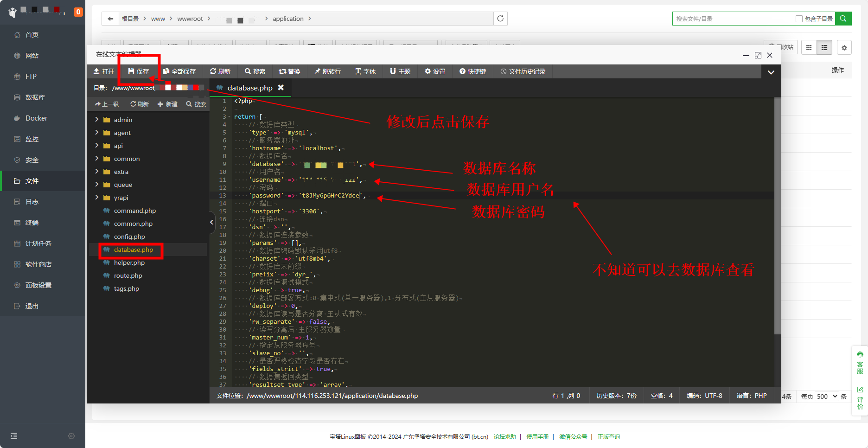Image resolution: width=868 pixels, height=448 pixels.
Task: Toggle the include subdirectories (包含子目录) checkbox
Action: tap(799, 19)
